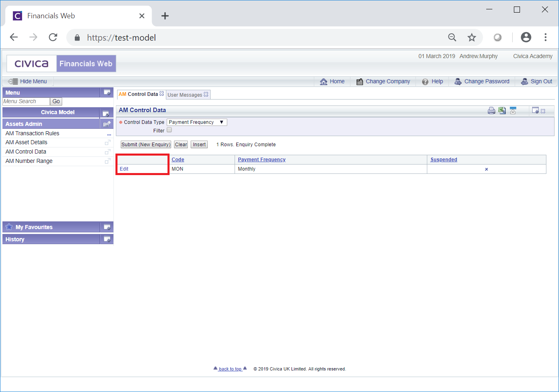Open AM Transaction Rules menu item
This screenshot has width=559, height=392.
[33, 133]
